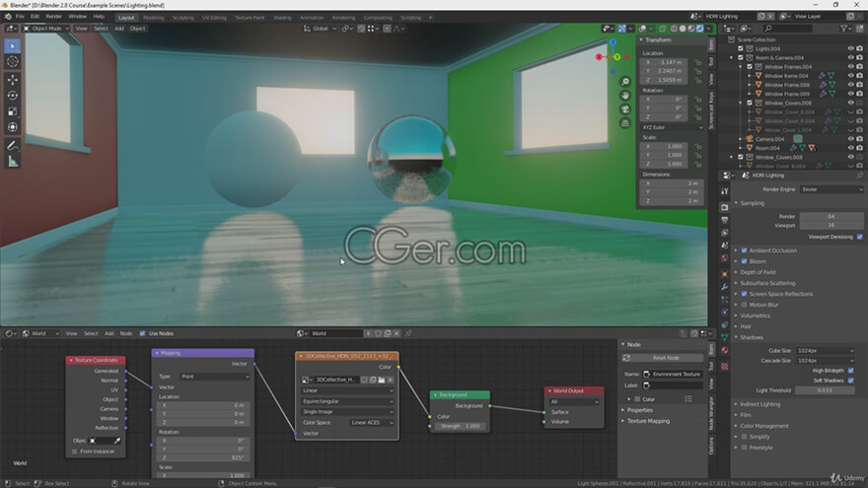Open the XYZ Euler rotation mode dropdown
The height and width of the screenshot is (488, 868).
672,127
